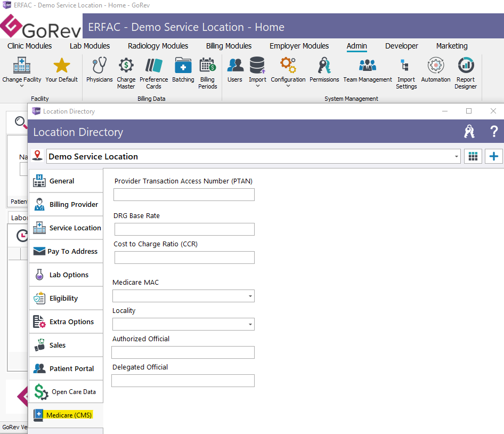Go to Pay To Address section
The width and height of the screenshot is (504, 434).
(66, 251)
